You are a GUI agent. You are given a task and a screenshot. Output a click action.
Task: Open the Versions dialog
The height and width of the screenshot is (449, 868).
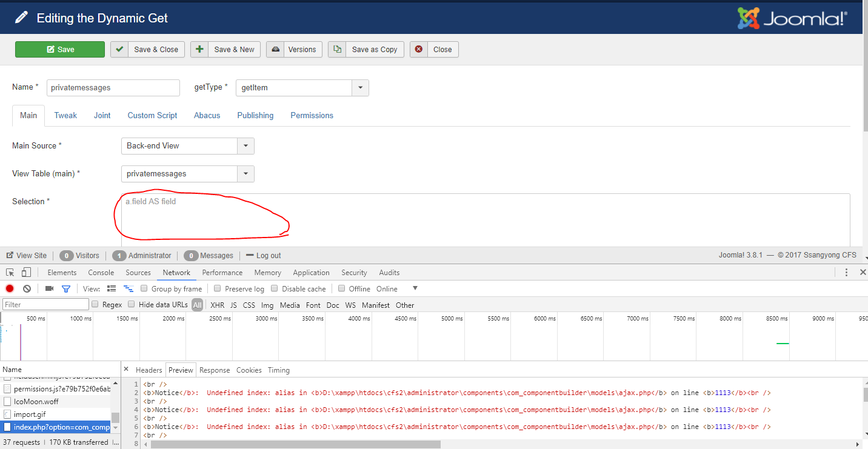point(294,50)
